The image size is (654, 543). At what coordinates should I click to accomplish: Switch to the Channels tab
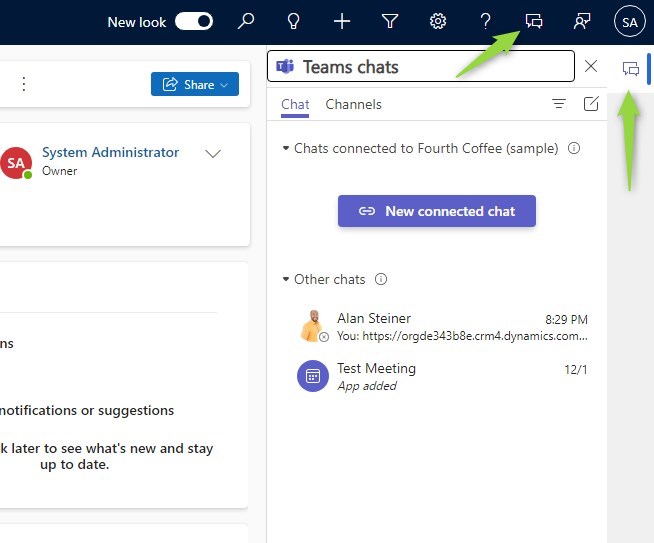click(353, 104)
